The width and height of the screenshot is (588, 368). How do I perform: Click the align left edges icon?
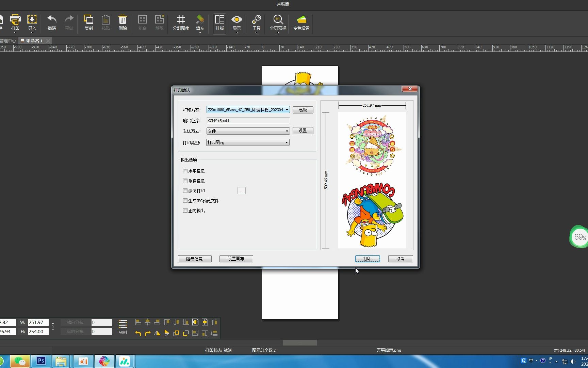[x=138, y=322]
